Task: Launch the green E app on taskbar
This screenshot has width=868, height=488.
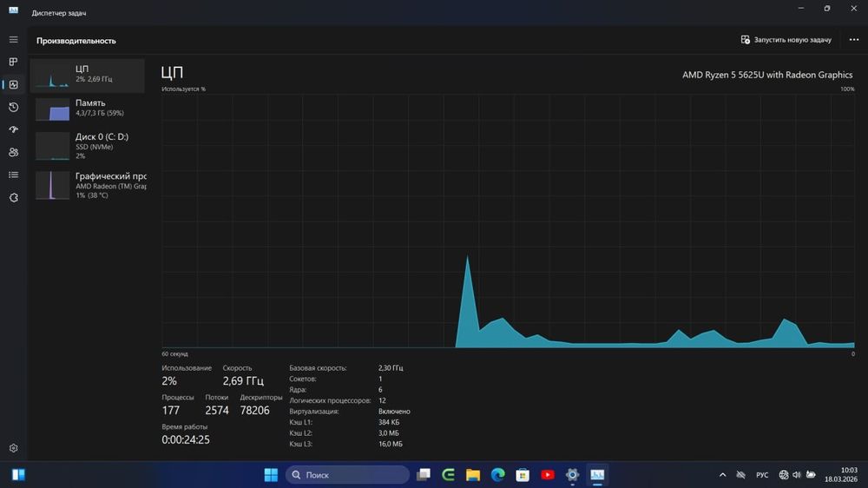Action: coord(448,475)
